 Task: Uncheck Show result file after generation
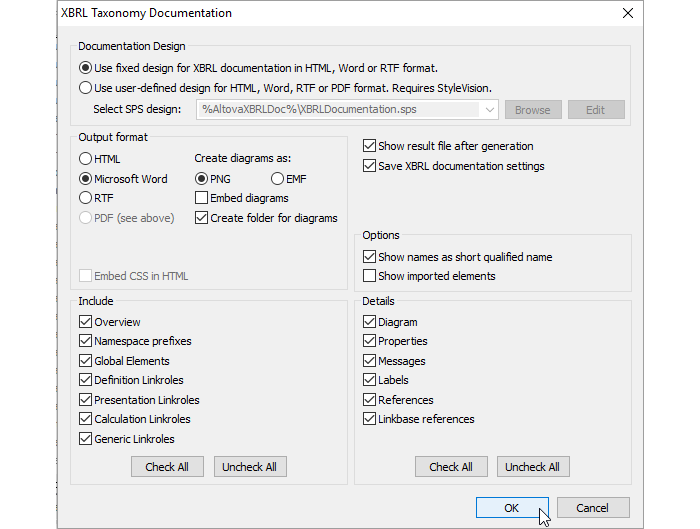tap(370, 146)
